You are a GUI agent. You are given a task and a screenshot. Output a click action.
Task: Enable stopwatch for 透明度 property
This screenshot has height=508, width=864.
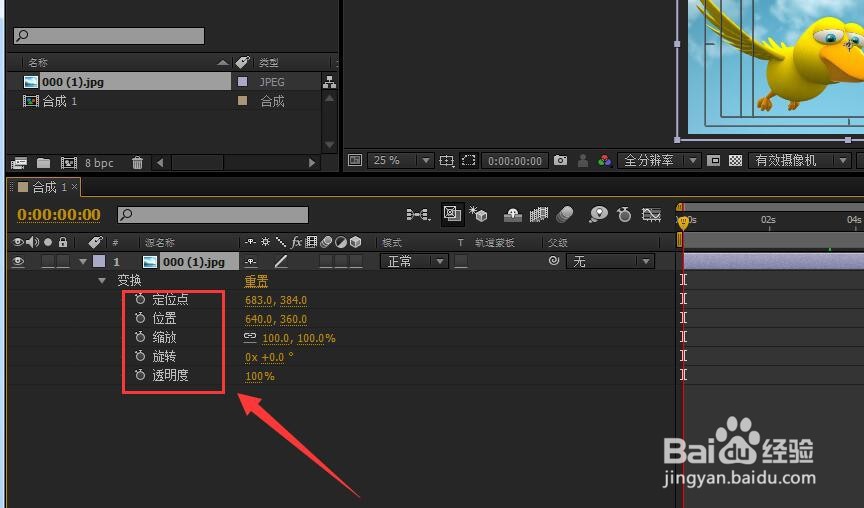pos(140,375)
